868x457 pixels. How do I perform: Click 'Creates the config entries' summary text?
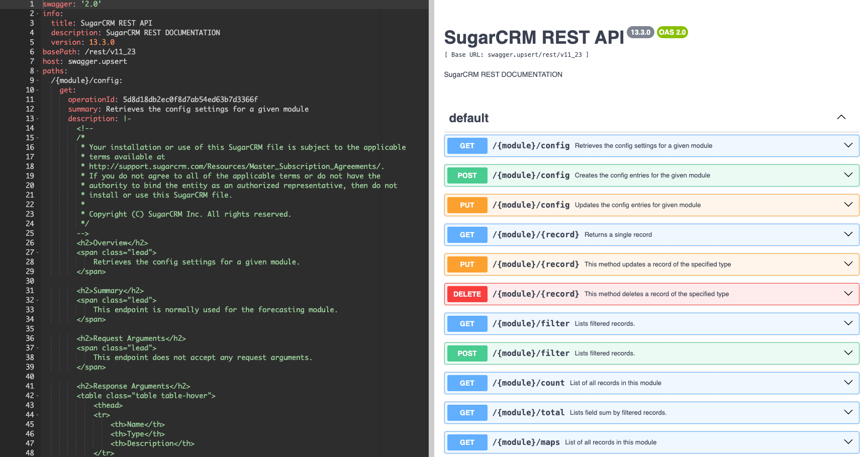point(642,175)
